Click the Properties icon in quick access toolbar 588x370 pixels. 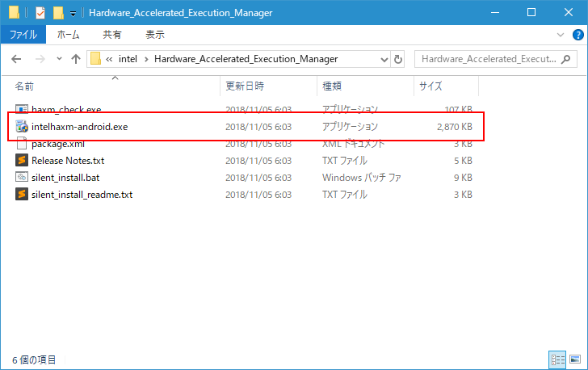pos(40,13)
